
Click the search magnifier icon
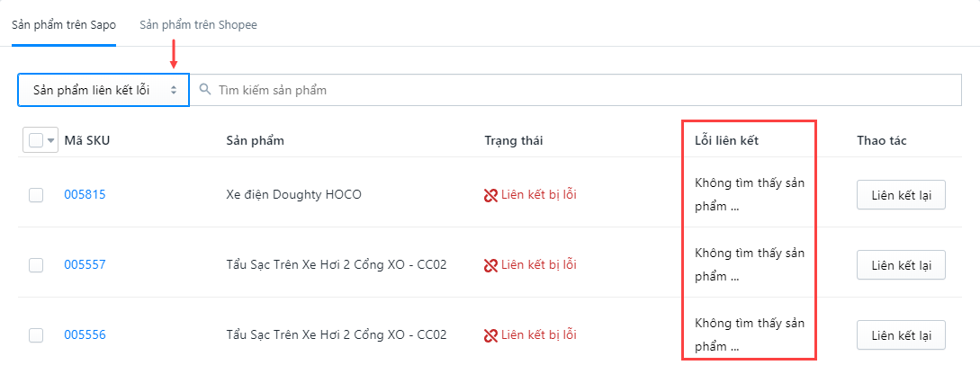(x=204, y=90)
